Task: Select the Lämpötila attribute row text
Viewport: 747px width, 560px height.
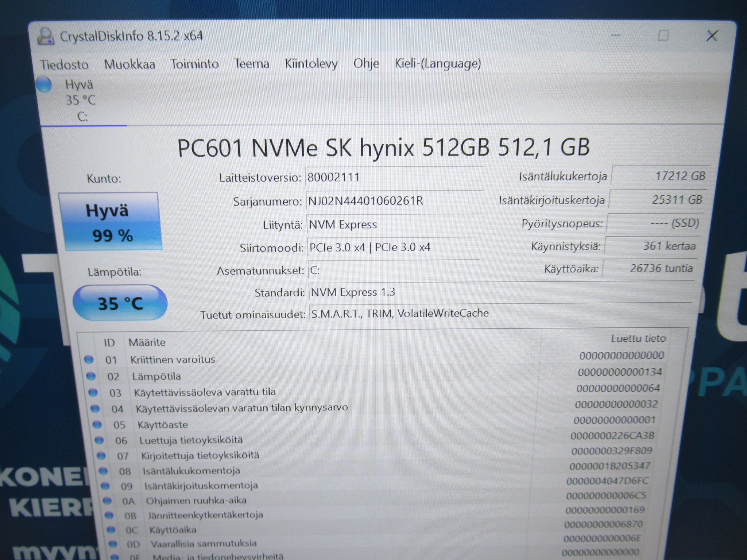Action: [x=156, y=376]
